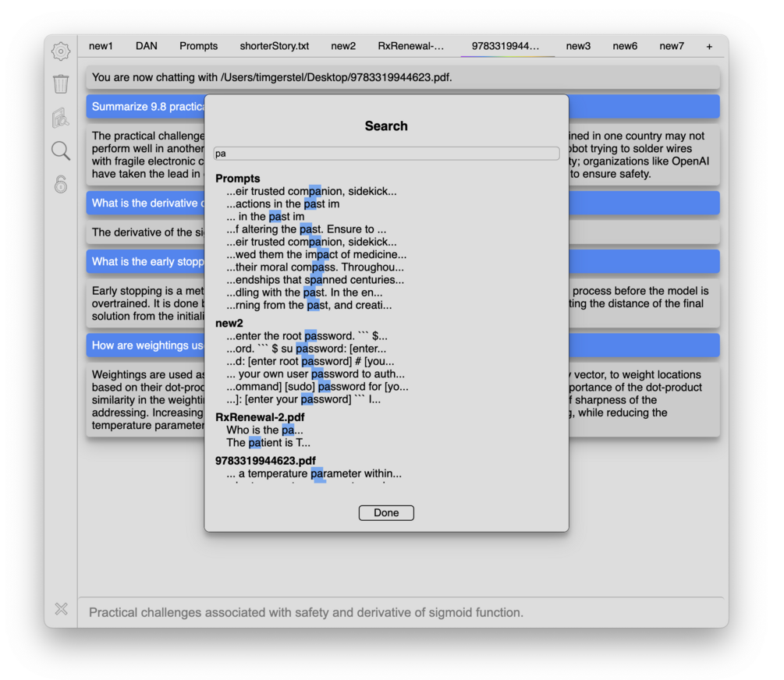Click the padlock icon in sidebar
784x680 pixels.
[x=61, y=184]
